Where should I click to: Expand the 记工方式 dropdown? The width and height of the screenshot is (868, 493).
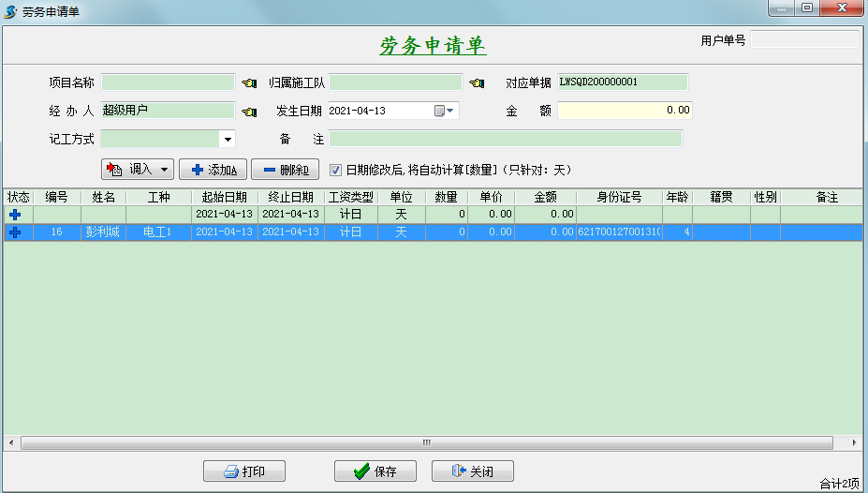(x=228, y=140)
